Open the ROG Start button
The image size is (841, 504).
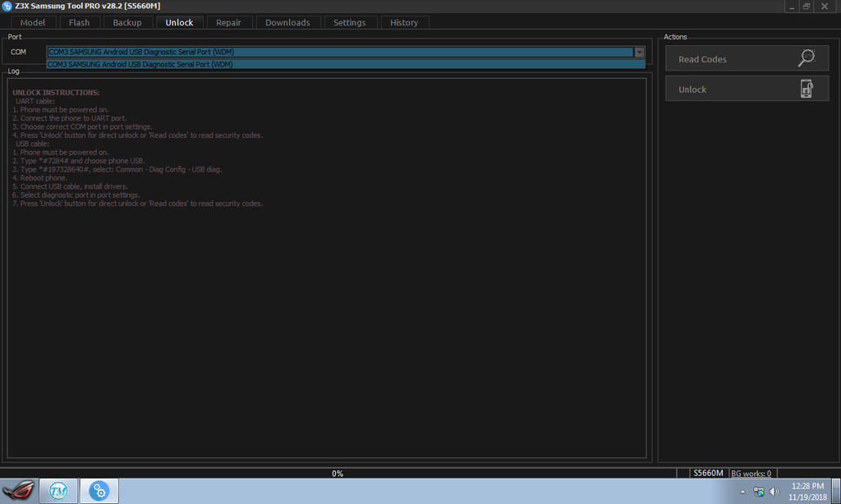18,491
